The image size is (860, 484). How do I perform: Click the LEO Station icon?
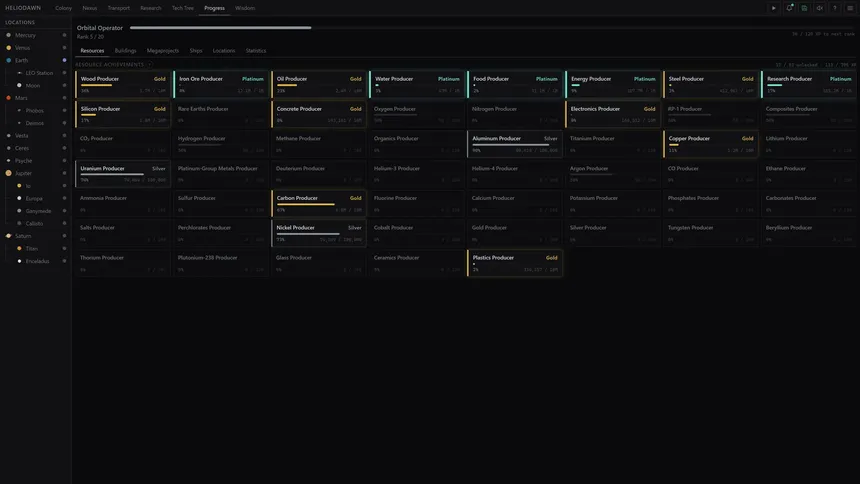pos(20,73)
